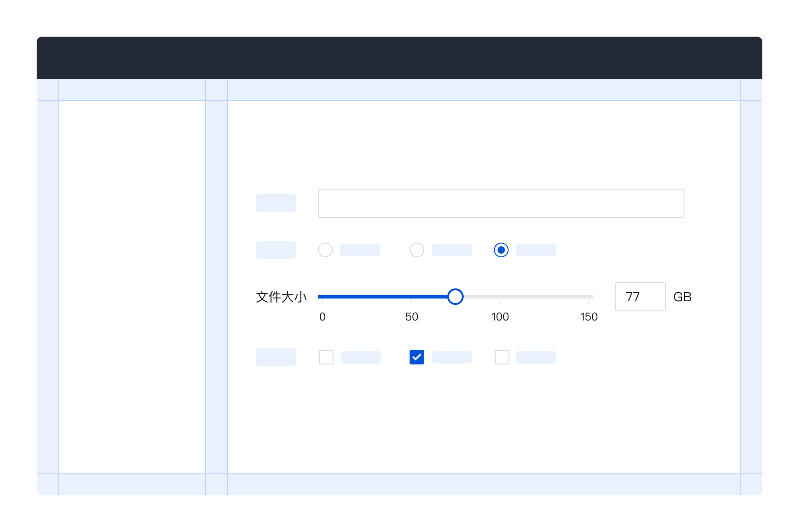
Task: Click the file size value field showing 77
Action: pyautogui.click(x=640, y=297)
